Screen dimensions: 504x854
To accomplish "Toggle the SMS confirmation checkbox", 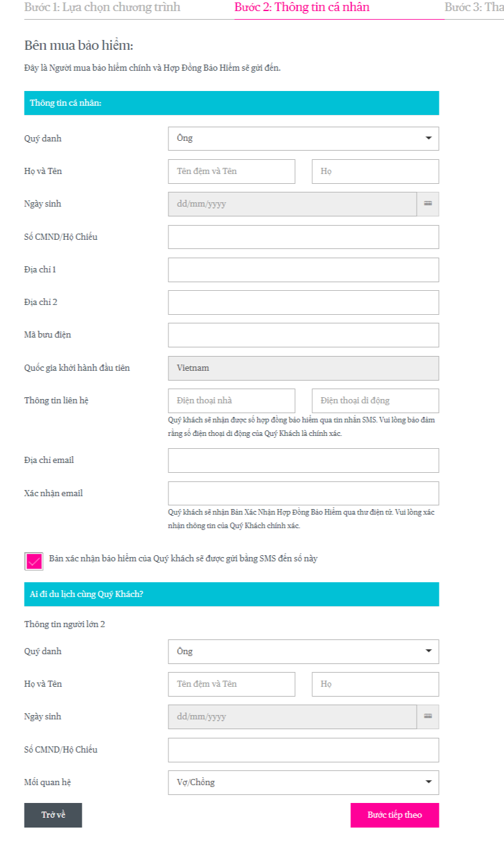I will click(x=34, y=561).
